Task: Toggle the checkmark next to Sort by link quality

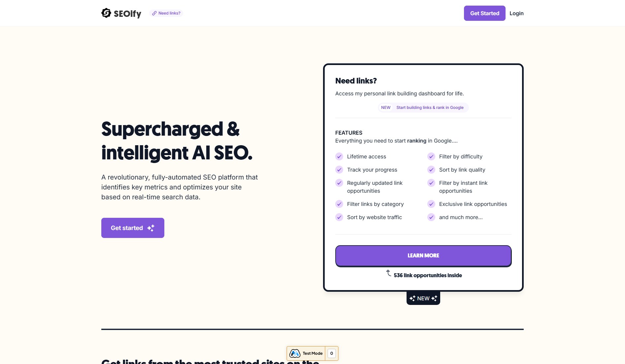Action: [431, 170]
